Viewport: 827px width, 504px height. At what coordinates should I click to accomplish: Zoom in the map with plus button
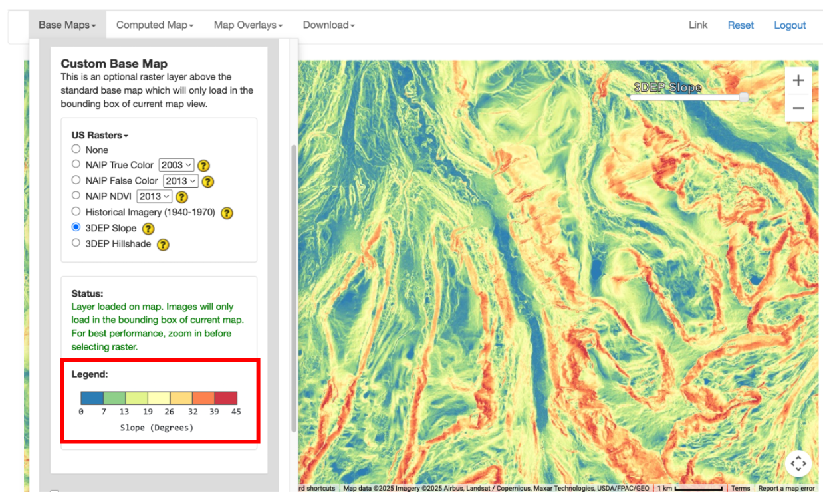(x=798, y=81)
